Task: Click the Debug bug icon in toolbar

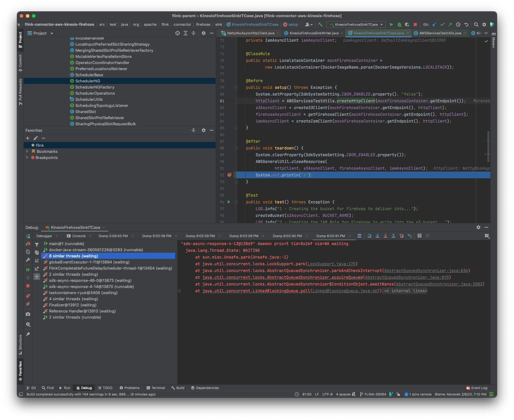Action: (x=399, y=25)
